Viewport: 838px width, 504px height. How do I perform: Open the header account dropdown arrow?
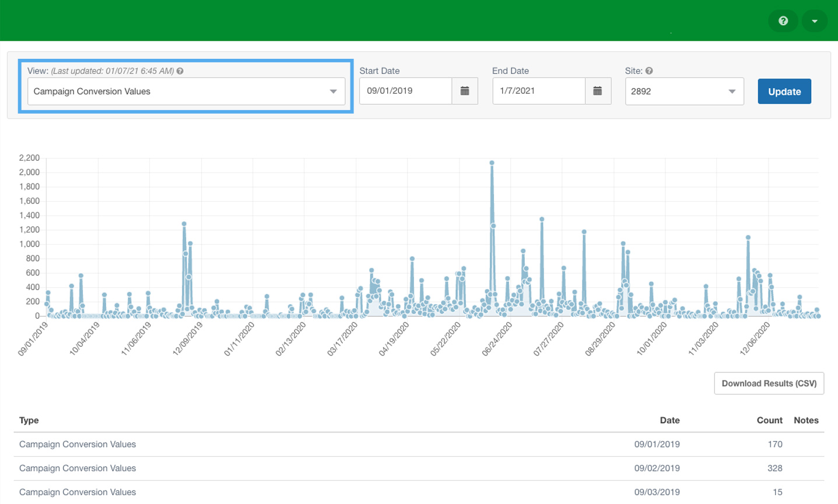point(814,21)
